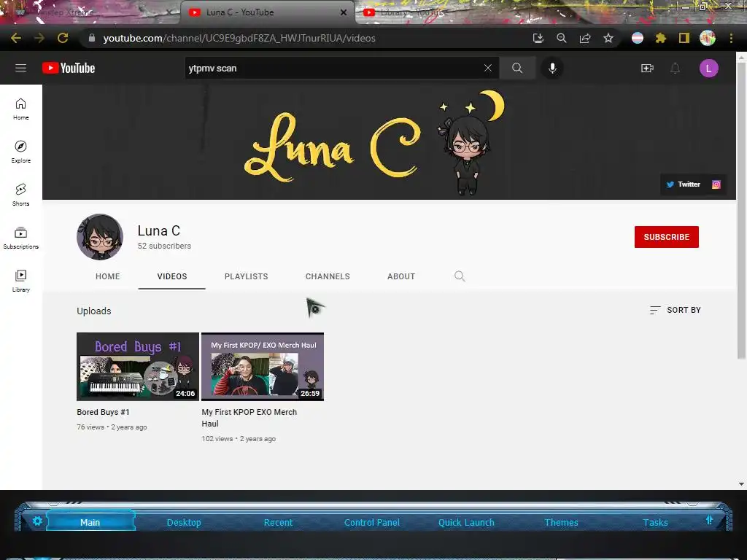Reload the page with the refresh icon

point(63,38)
